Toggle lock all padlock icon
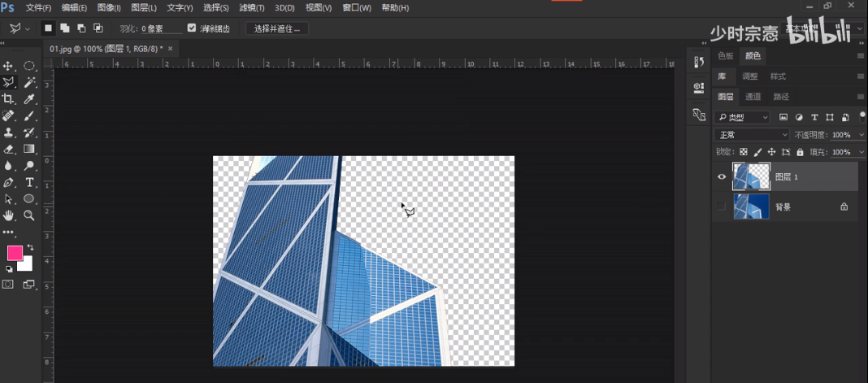Viewport: 868px width, 383px height. click(x=800, y=151)
